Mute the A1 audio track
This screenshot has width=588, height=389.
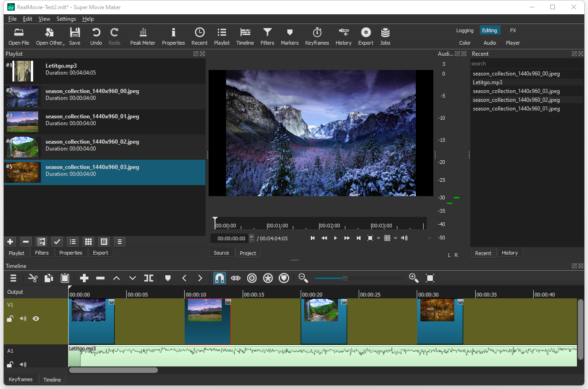[23, 364]
